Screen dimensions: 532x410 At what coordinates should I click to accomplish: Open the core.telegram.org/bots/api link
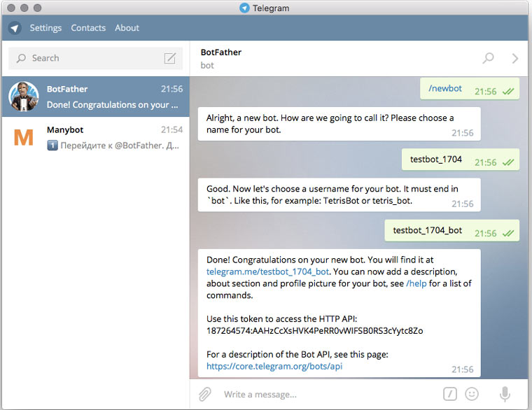(x=274, y=366)
